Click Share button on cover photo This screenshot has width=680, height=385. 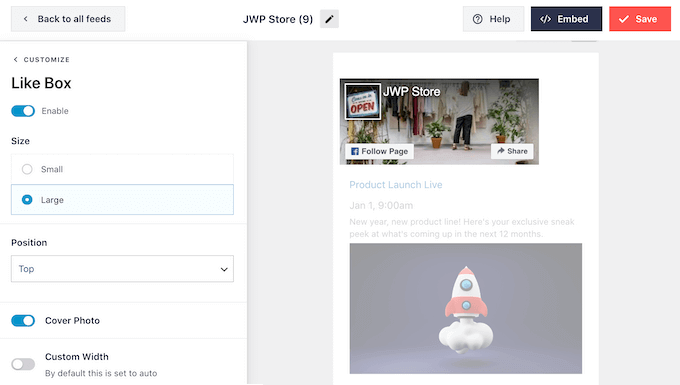pos(512,151)
